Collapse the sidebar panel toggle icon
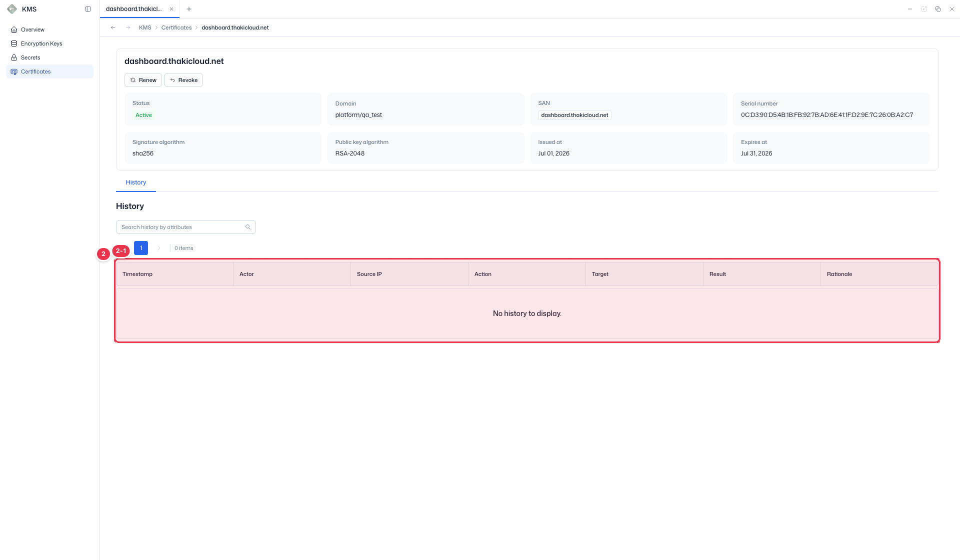The height and width of the screenshot is (560, 960). pyautogui.click(x=88, y=9)
